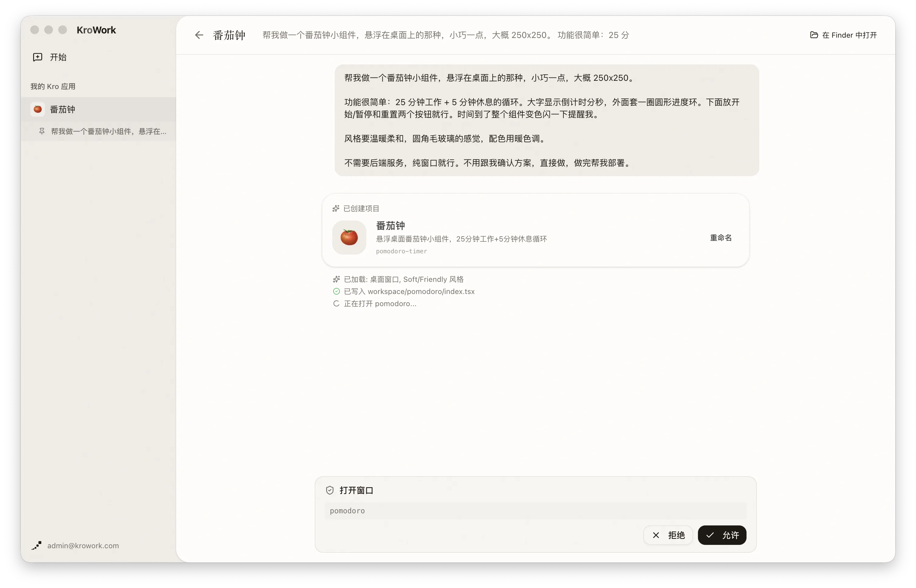The height and width of the screenshot is (588, 916).
Task: Select the pinned conversation 帮我做一个番茄钟小组件
Action: pyautogui.click(x=98, y=131)
